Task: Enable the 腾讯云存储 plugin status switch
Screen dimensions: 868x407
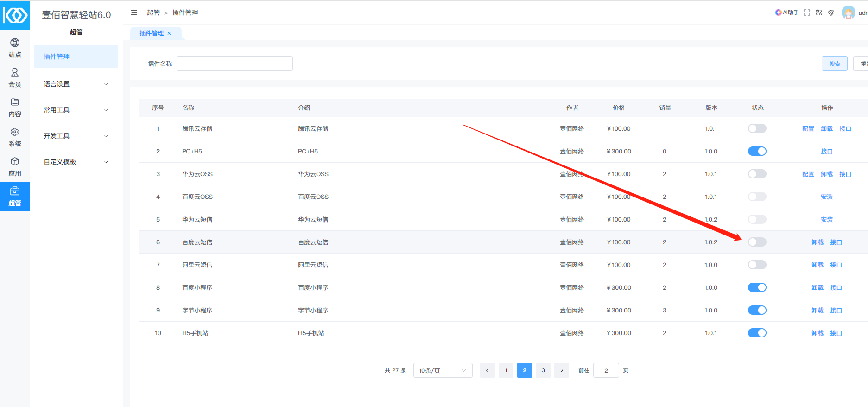Action: tap(757, 128)
